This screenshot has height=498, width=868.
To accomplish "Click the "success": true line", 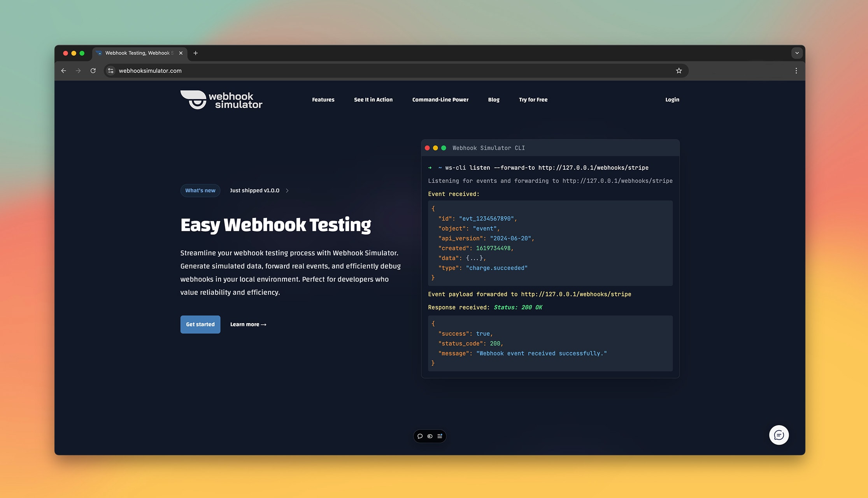I will 465,334.
